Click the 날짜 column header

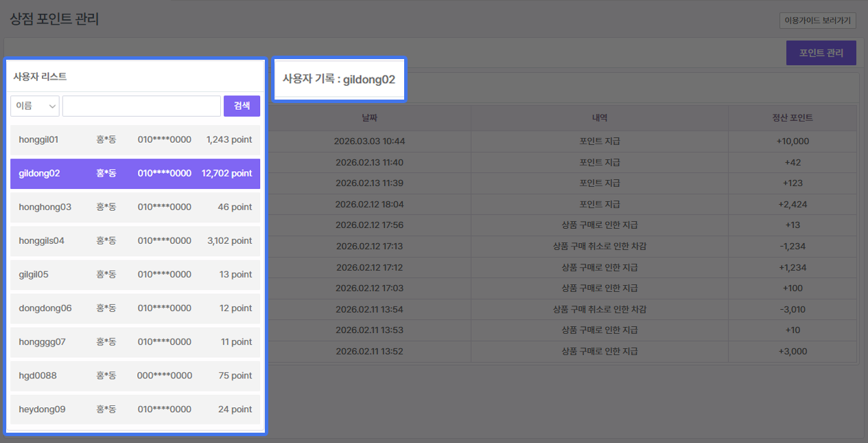tap(370, 118)
